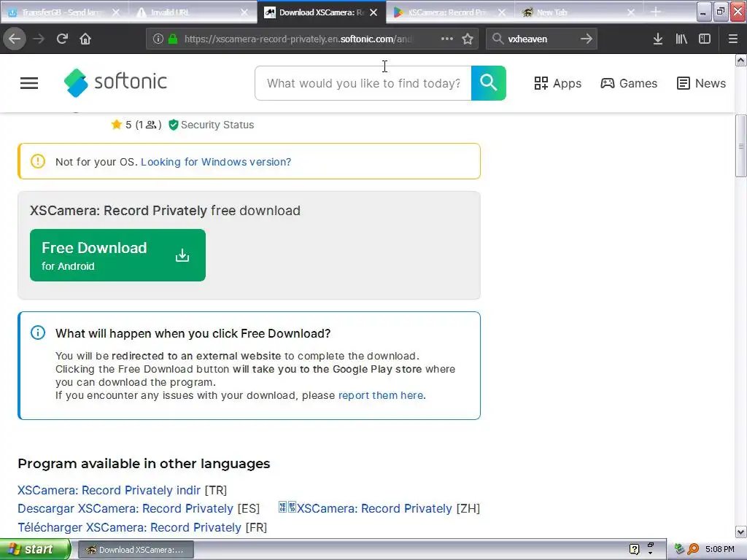The height and width of the screenshot is (560, 747).
Task: Close the Download XSCamera tab
Action: click(x=373, y=12)
